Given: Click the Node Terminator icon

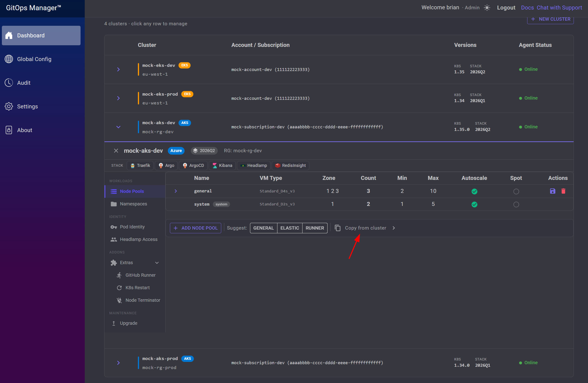Looking at the screenshot, I should pyautogui.click(x=119, y=300).
